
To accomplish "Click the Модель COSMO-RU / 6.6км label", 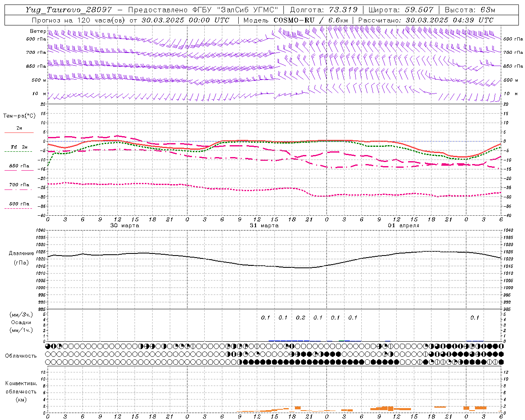I will click(296, 20).
